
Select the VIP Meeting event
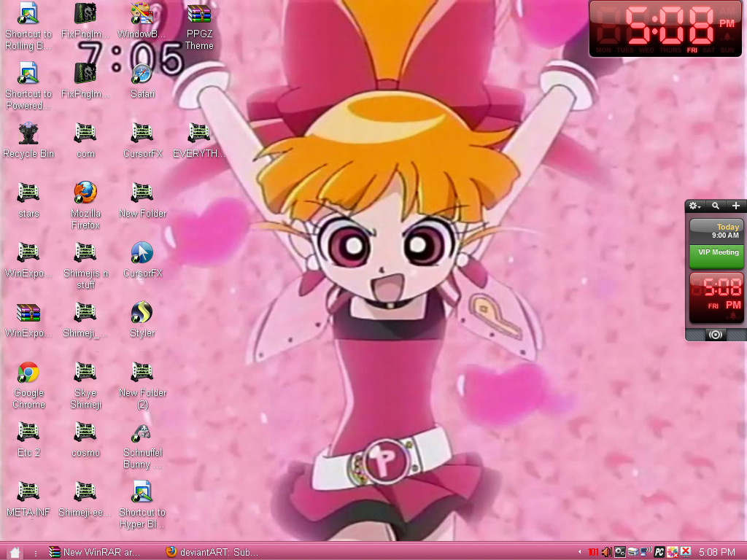[x=716, y=256]
